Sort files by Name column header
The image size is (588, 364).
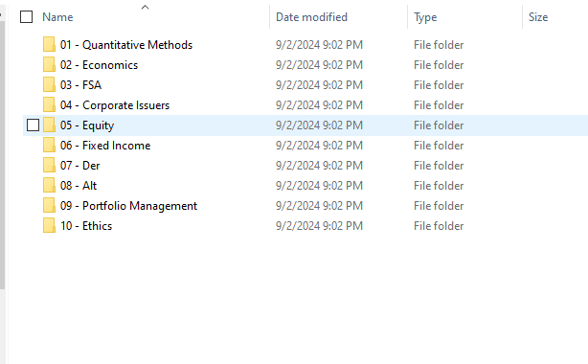coord(57,17)
